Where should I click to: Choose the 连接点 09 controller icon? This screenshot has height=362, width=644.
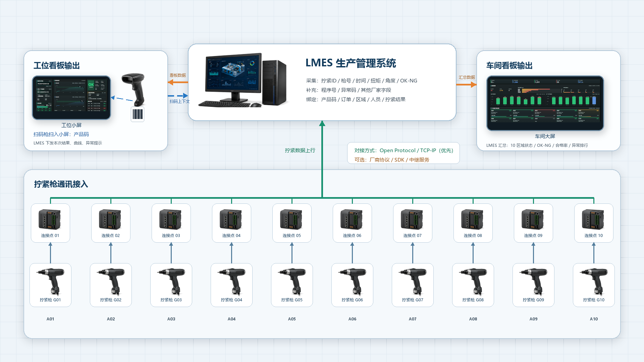[533, 219]
